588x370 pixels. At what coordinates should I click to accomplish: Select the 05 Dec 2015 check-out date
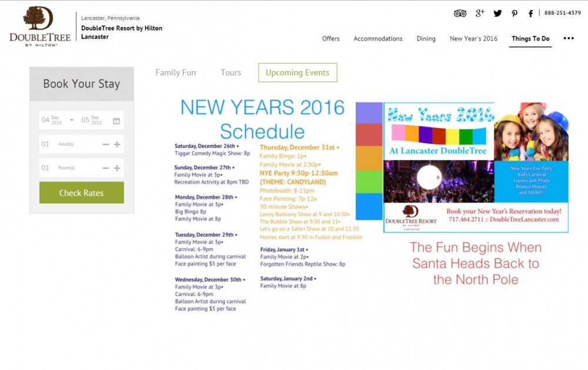pos(92,120)
